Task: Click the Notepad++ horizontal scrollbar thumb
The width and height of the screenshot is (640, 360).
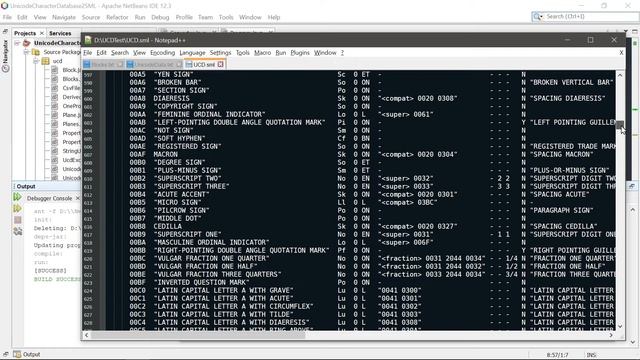Action: pyautogui.click(x=198, y=335)
